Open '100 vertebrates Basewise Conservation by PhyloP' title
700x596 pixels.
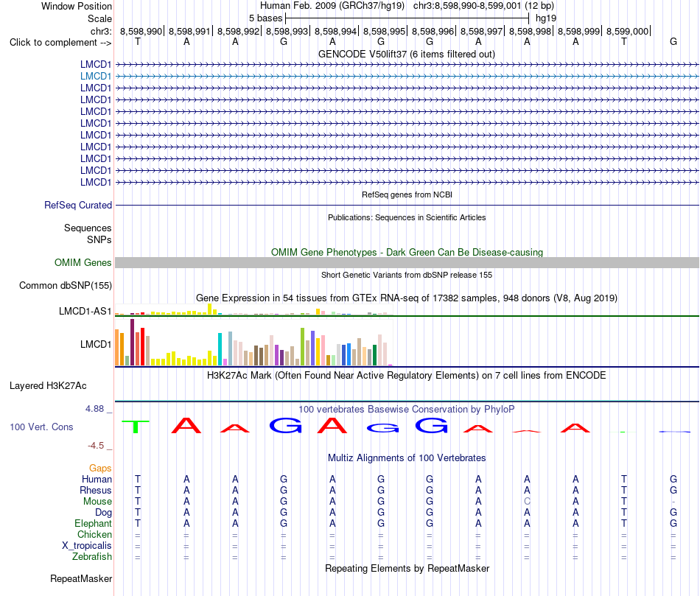click(407, 409)
